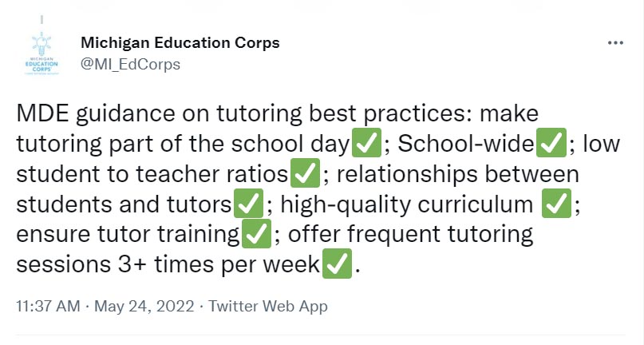Open the 11:37 AM timestamp link

pyautogui.click(x=48, y=307)
